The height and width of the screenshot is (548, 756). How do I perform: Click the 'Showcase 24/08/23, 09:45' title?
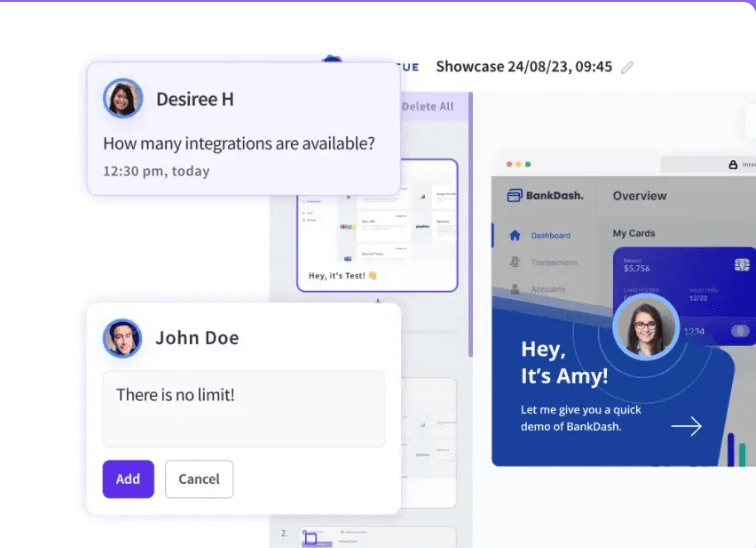point(524,67)
